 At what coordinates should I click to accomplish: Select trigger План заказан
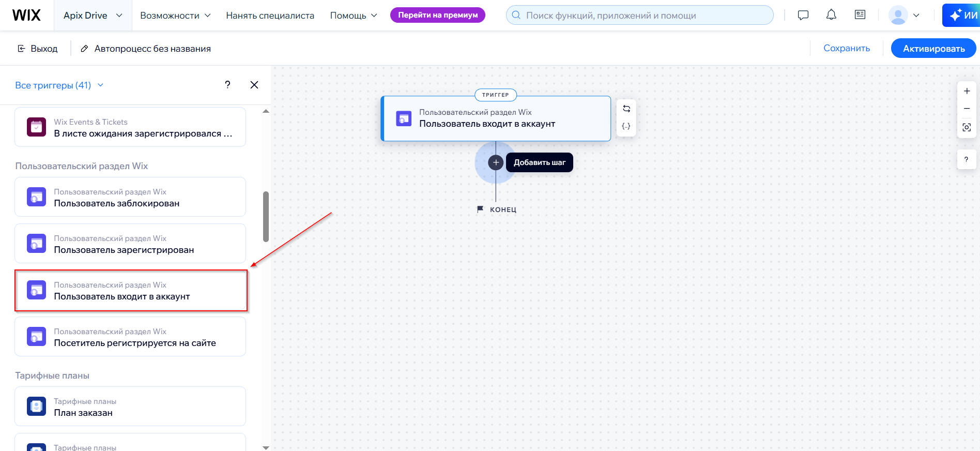(x=130, y=407)
